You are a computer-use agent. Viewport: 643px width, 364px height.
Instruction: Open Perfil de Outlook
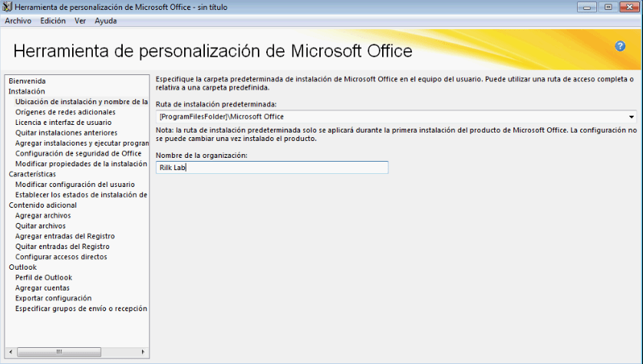(44, 277)
